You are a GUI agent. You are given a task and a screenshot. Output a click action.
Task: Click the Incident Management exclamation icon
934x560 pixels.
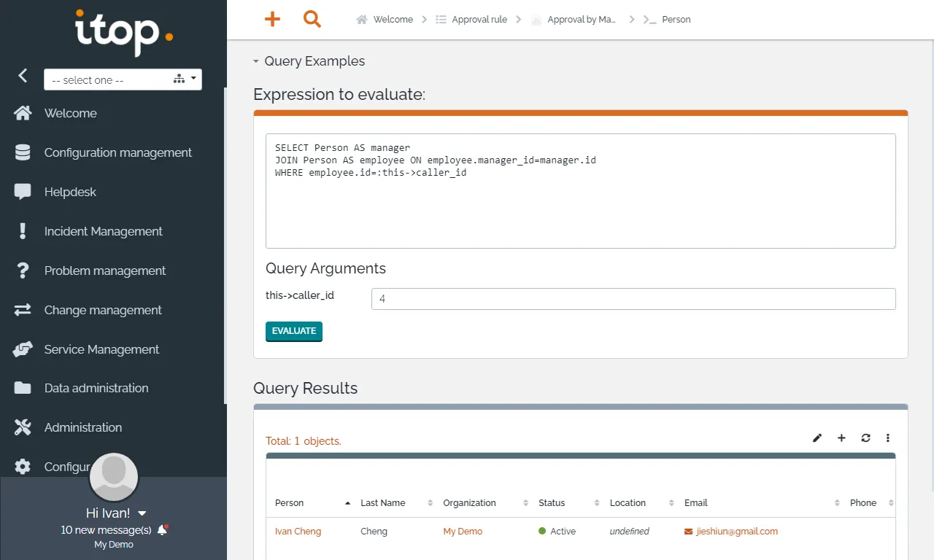[x=23, y=231]
